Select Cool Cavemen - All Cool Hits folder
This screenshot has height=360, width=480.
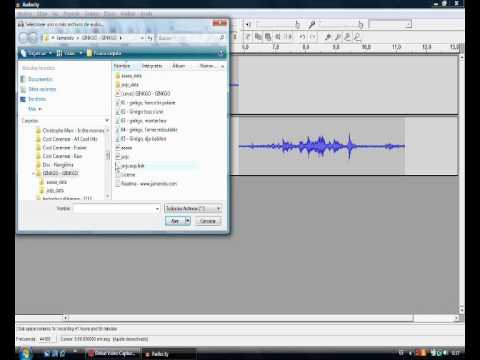tap(67, 139)
